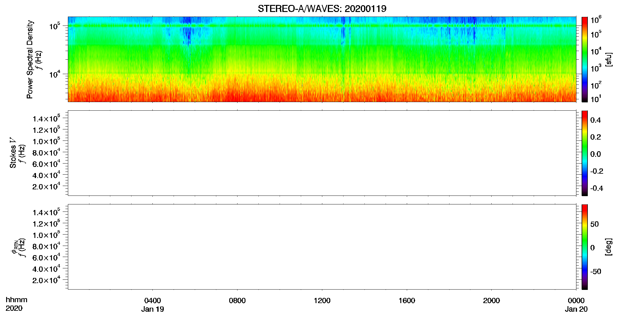
Task: Click the 2020 year label under hhmm
Action: click(14, 308)
